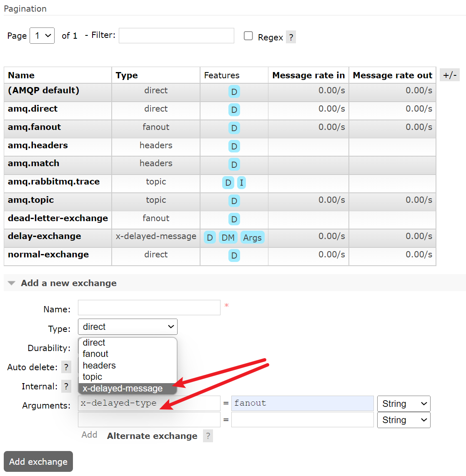Select fanout in the Type list

coord(128,354)
